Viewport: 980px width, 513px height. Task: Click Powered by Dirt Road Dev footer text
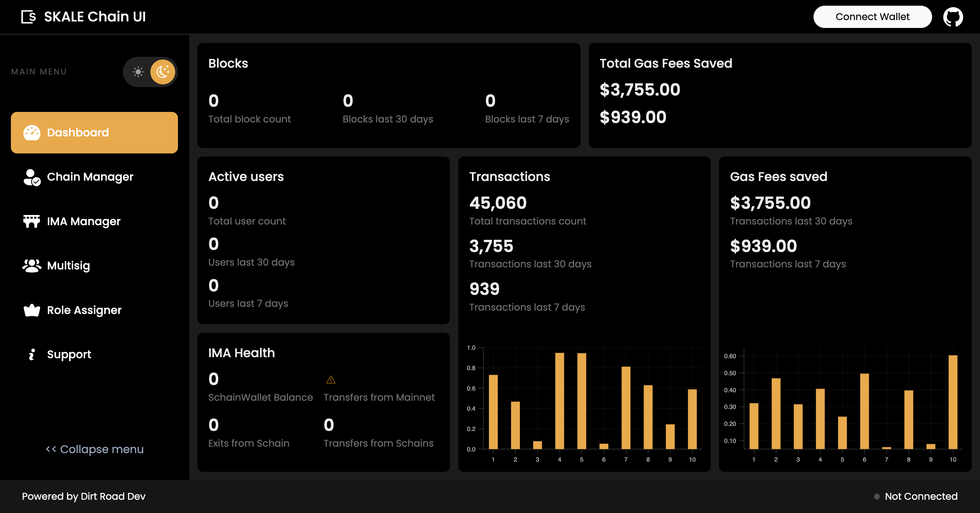(x=84, y=497)
